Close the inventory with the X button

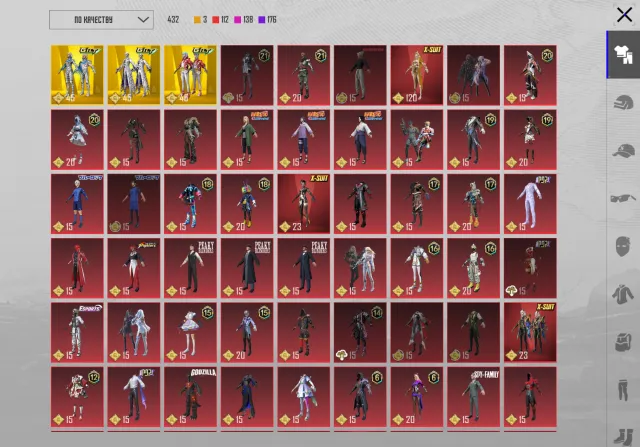pyautogui.click(x=624, y=15)
